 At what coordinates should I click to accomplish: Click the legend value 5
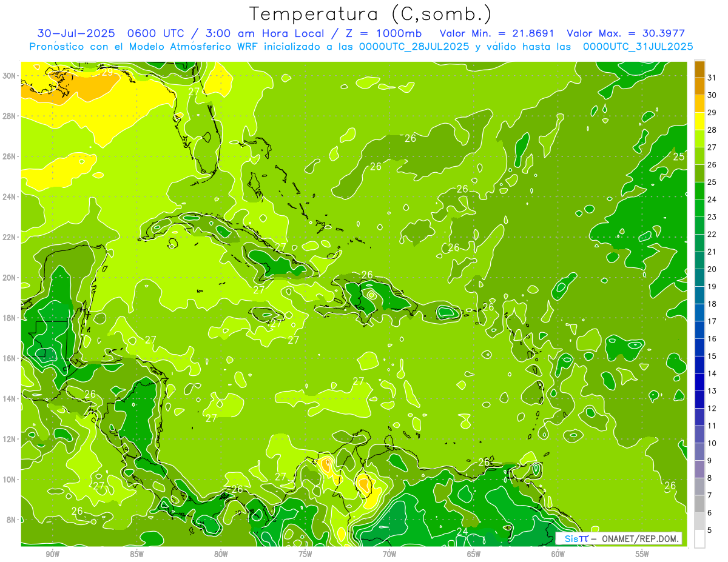(710, 530)
